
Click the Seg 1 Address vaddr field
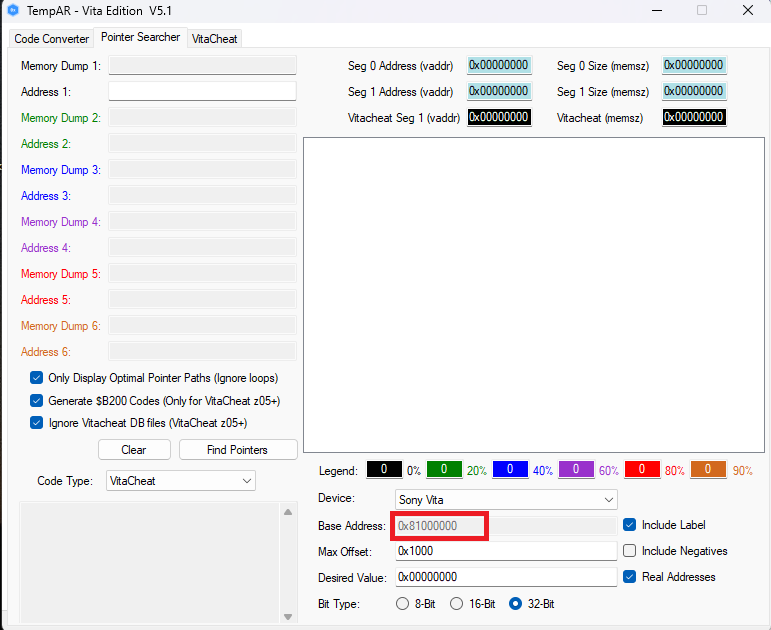(499, 91)
